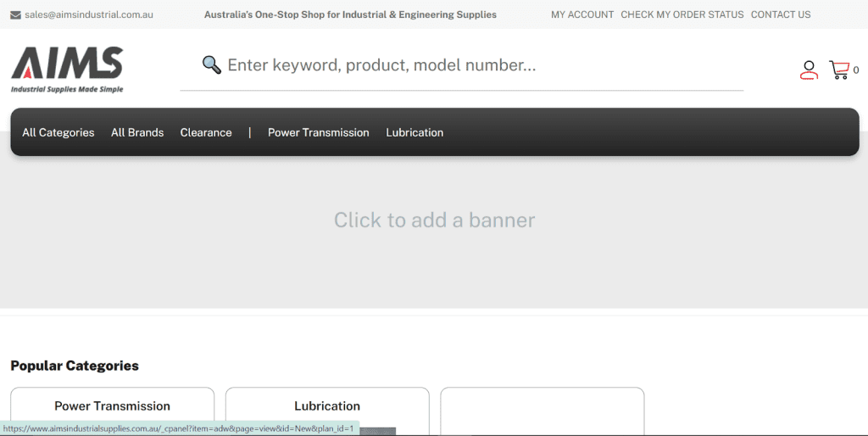The height and width of the screenshot is (436, 868).
Task: Click the envelope icon beside the sales email
Action: (x=15, y=14)
